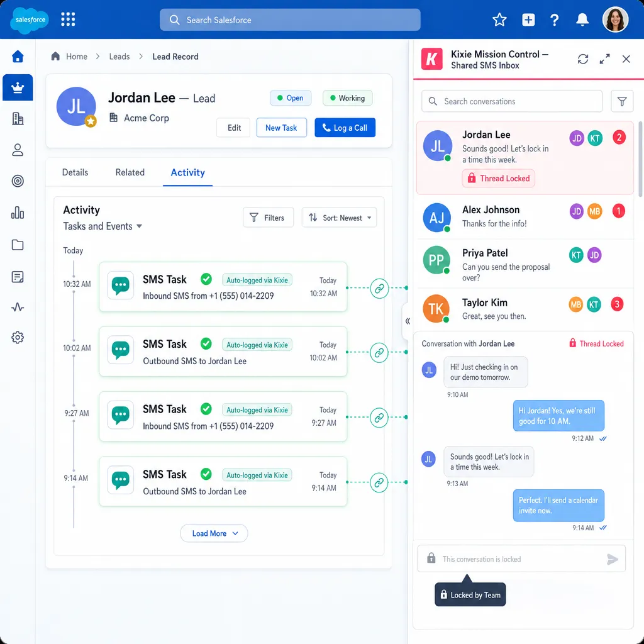Click the Working status badge
This screenshot has height=644, width=644.
point(347,97)
